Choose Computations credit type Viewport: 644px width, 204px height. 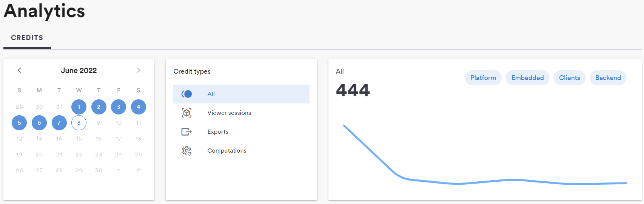227,151
